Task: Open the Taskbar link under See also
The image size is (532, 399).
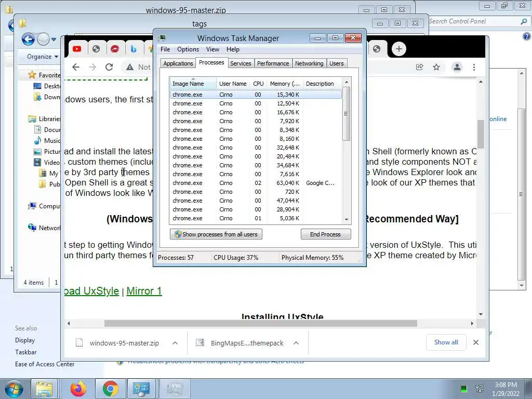Action: click(x=26, y=352)
